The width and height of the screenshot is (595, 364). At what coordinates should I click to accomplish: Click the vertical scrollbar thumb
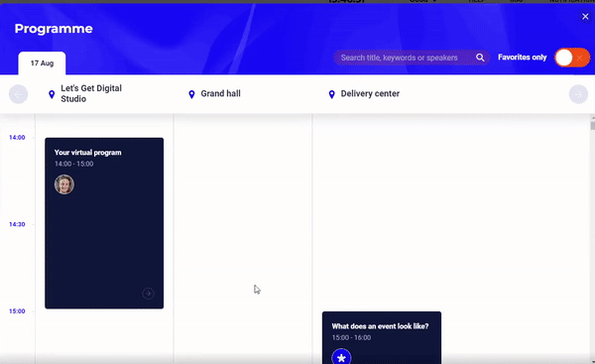592,124
